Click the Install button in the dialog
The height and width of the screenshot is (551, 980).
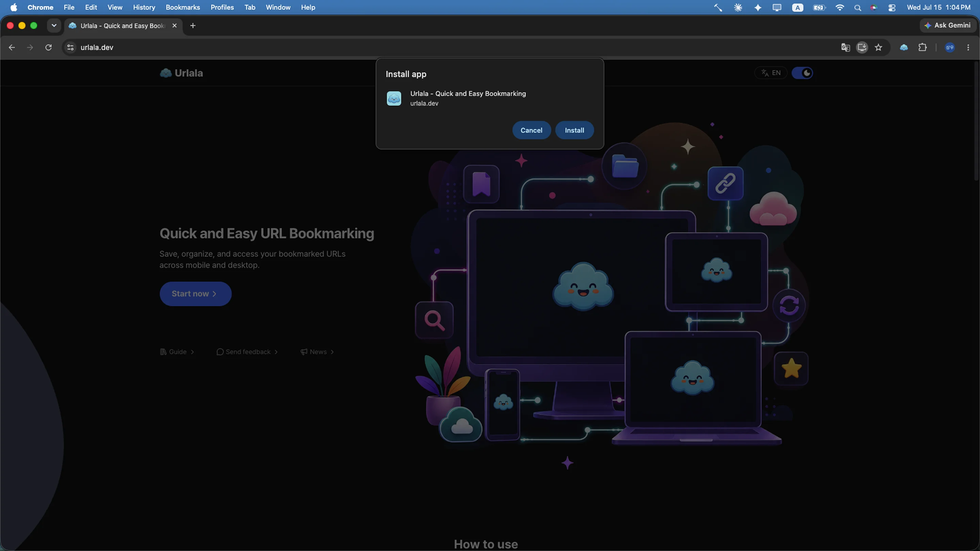[574, 130]
